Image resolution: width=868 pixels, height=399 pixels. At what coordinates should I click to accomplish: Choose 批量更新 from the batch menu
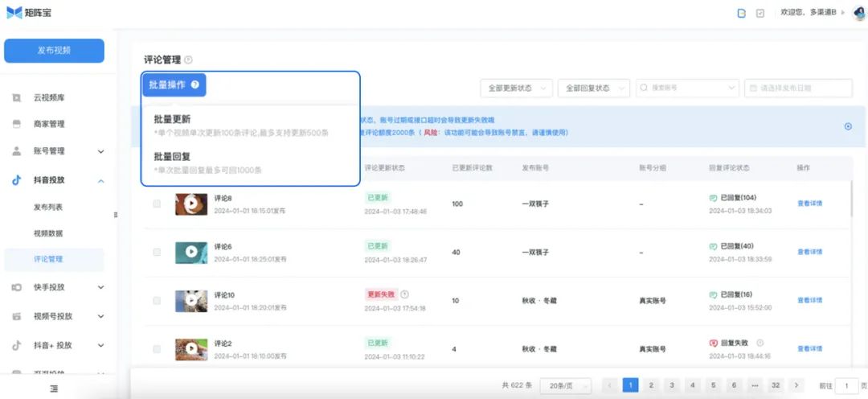coord(172,120)
